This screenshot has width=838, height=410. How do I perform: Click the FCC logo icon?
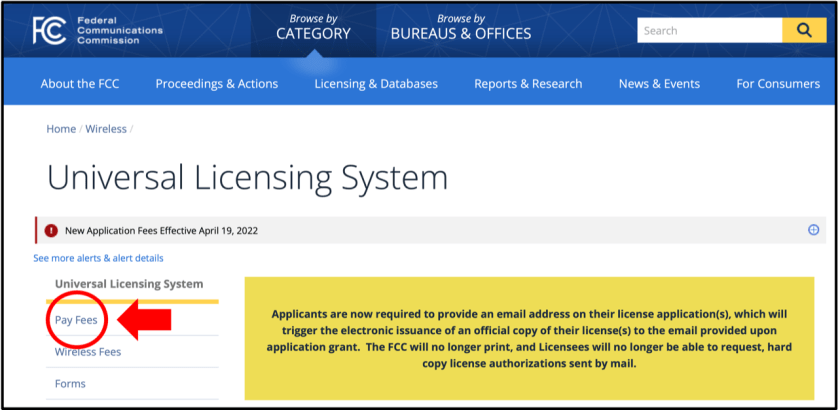49,31
